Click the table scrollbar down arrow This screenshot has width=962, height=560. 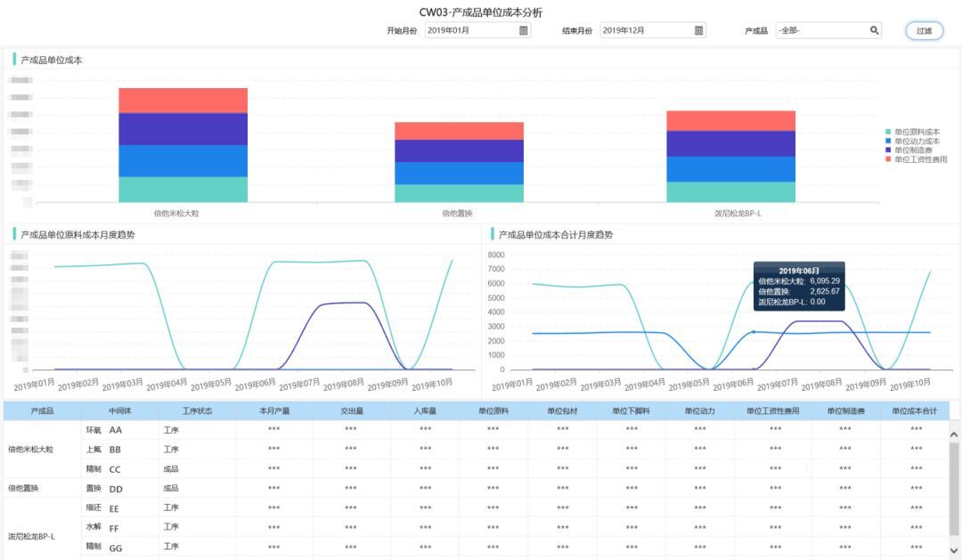pos(954,550)
